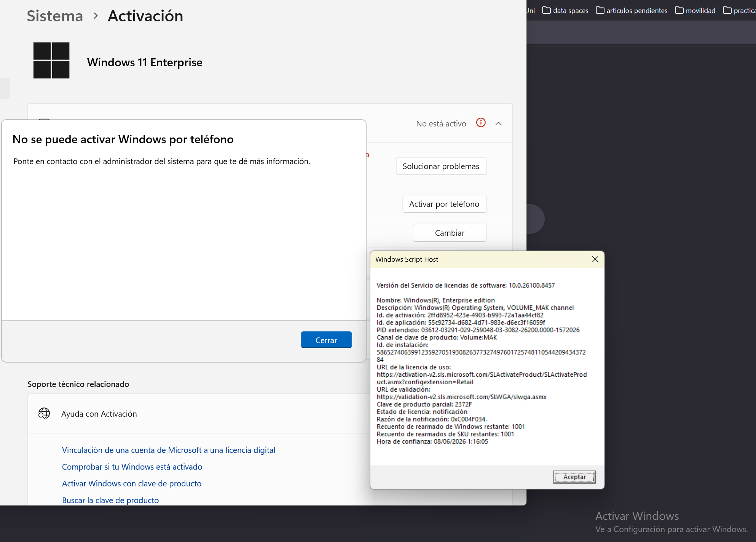Click 'Ponte en contacto con el administrador' message
Viewport: 756px width, 542px height.
(162, 161)
